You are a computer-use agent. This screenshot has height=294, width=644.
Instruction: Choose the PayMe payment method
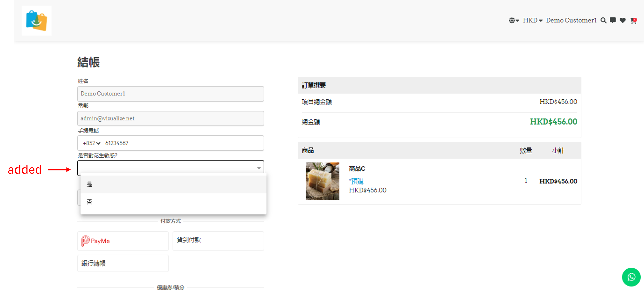pyautogui.click(x=123, y=241)
